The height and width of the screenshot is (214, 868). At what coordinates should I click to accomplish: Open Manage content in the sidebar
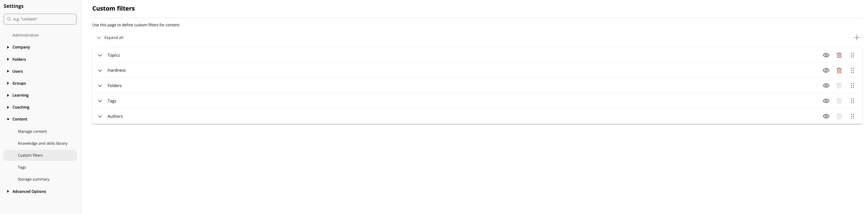coord(32,131)
